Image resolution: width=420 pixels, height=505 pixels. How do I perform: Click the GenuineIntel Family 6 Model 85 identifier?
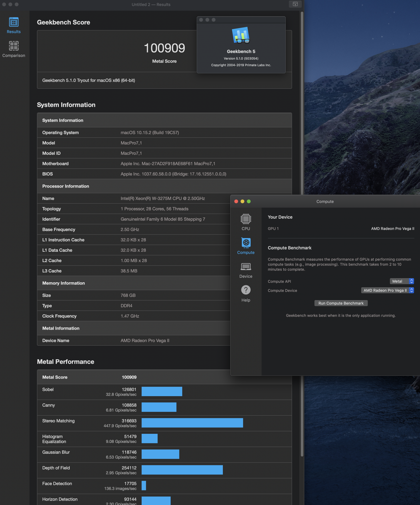pos(163,219)
